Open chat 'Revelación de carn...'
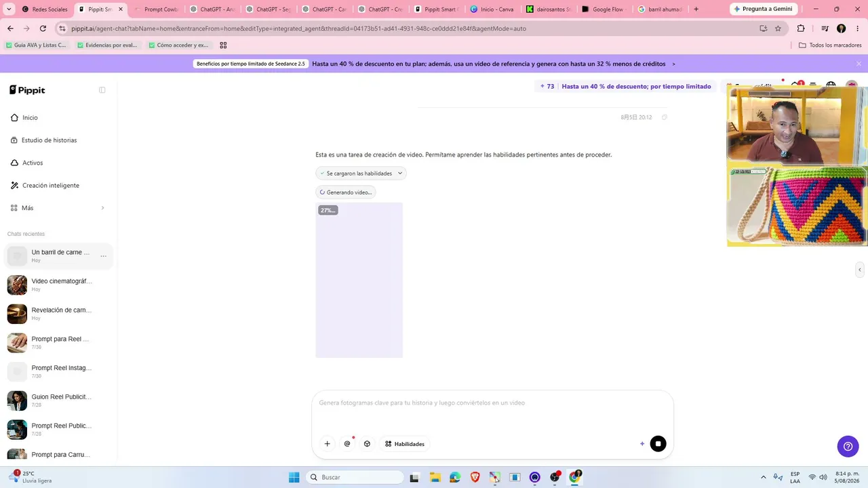The image size is (868, 488). tap(58, 314)
